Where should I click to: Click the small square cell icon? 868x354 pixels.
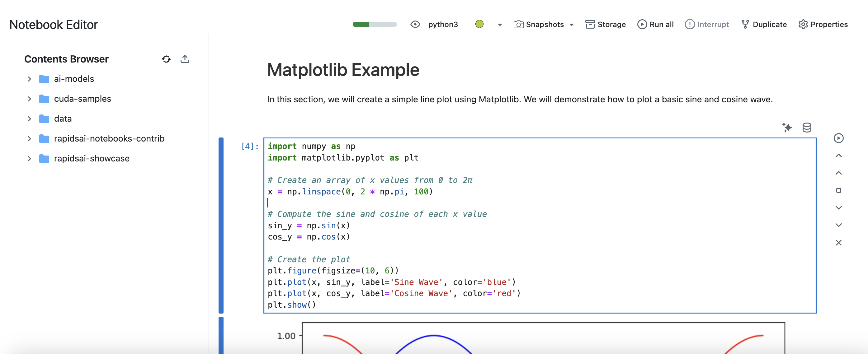point(839,190)
